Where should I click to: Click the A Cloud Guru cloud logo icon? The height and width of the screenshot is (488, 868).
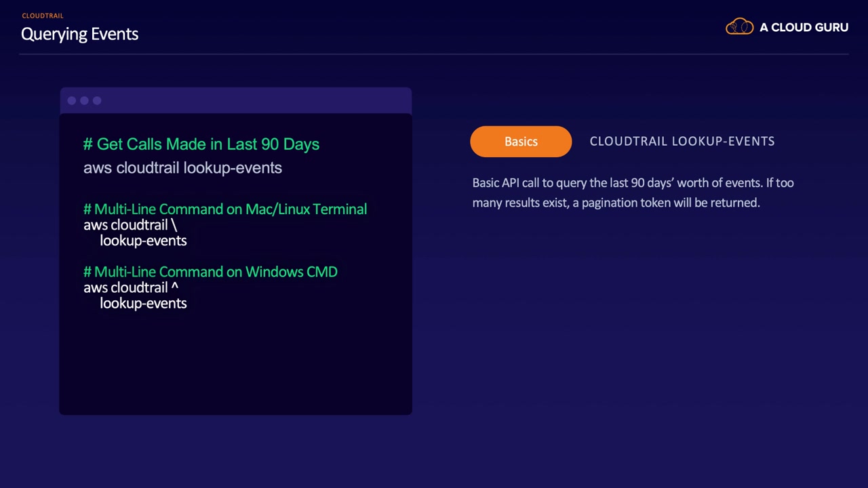tap(739, 26)
